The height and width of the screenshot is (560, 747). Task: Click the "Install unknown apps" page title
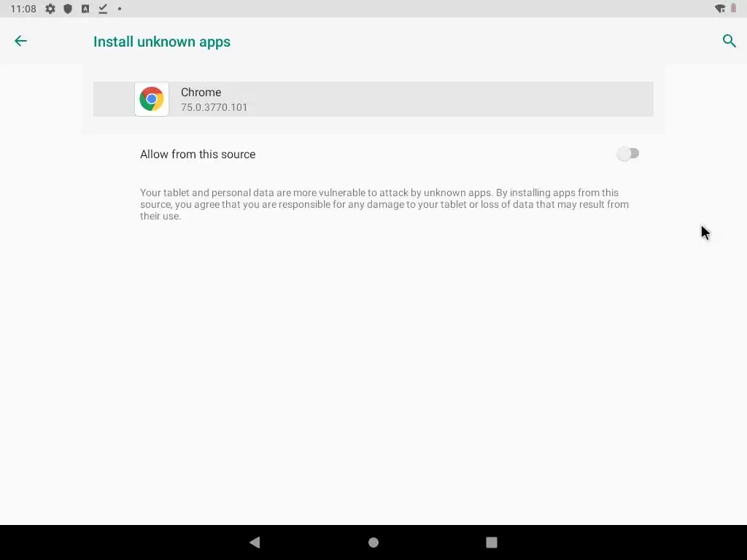pyautogui.click(x=162, y=42)
